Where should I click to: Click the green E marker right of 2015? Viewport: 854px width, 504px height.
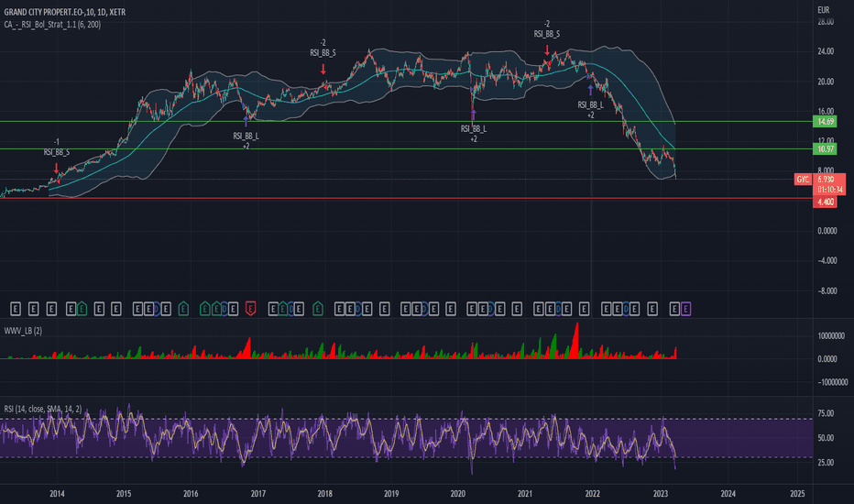click(183, 309)
